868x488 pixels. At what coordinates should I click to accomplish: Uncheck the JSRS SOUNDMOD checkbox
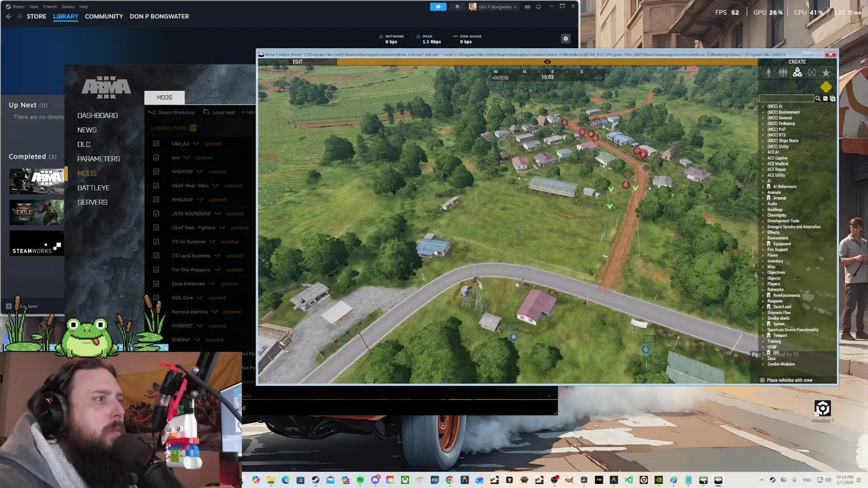[x=156, y=213]
